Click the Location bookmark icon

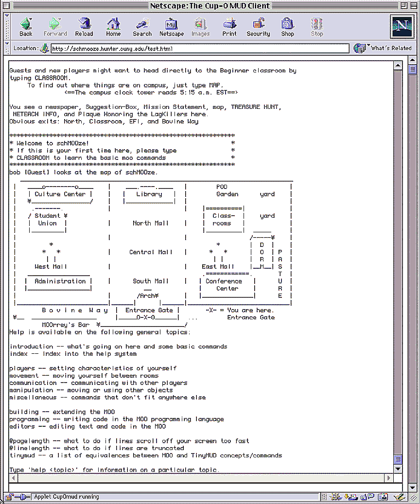point(45,48)
